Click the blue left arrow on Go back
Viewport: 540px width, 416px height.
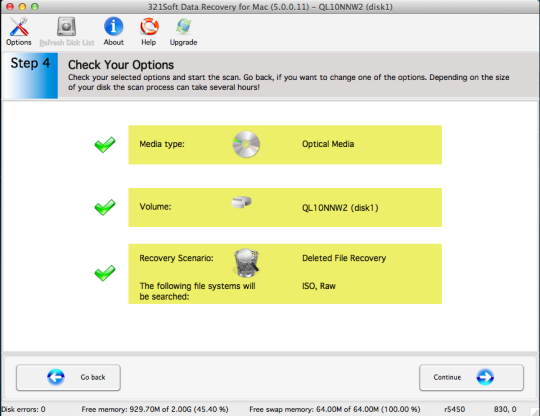point(56,377)
